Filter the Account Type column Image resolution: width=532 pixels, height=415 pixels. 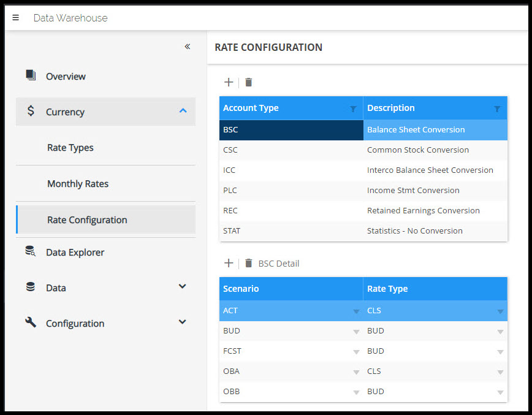coord(353,109)
